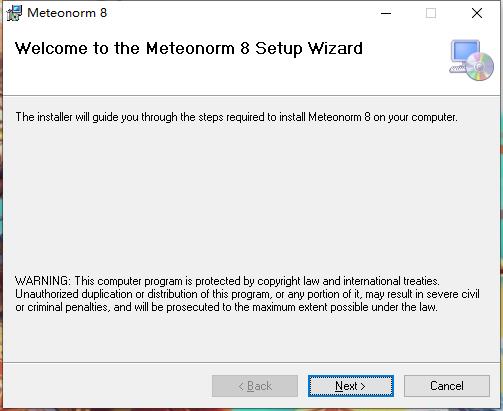Click the greyed-out maximize window button
Screen dimensions: 503x411
pyautogui.click(x=431, y=13)
